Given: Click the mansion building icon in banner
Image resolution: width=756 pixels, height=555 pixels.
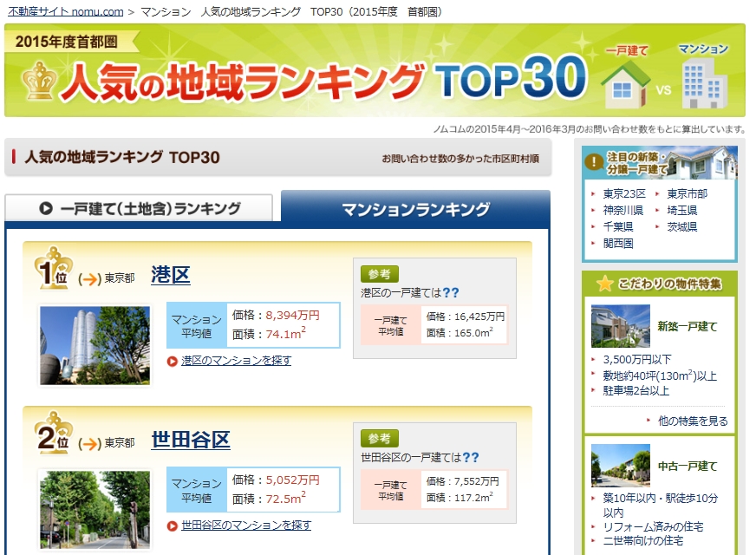Looking at the screenshot, I should (702, 83).
